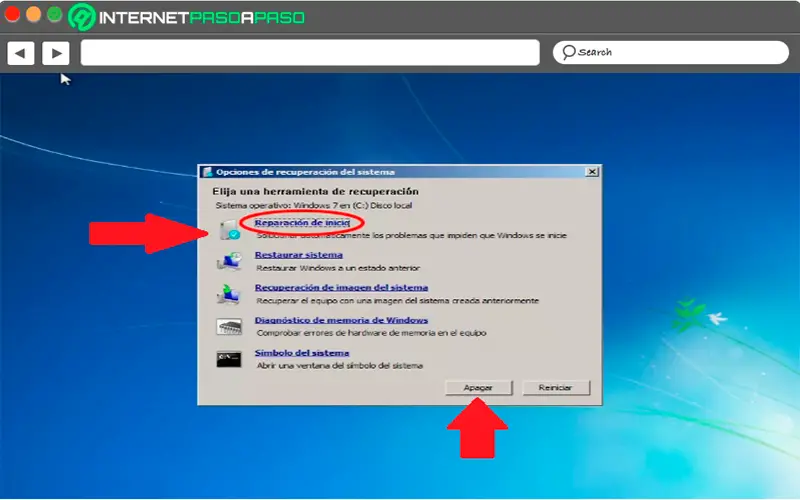
Task: Click the system restore computer icon
Action: point(229,261)
